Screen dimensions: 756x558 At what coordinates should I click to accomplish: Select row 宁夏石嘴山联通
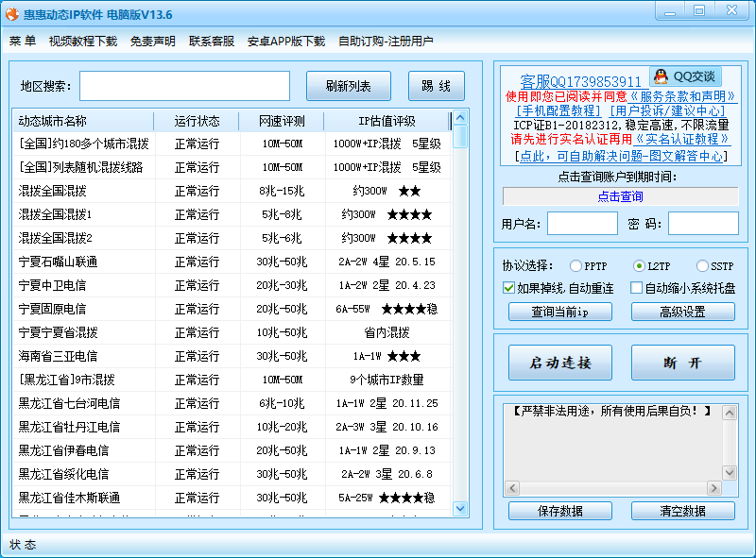coord(232,262)
